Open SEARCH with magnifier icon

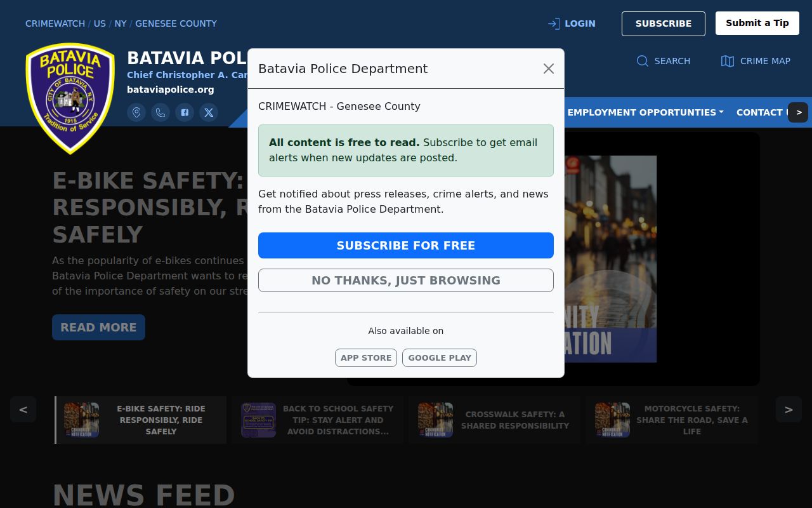tap(663, 61)
